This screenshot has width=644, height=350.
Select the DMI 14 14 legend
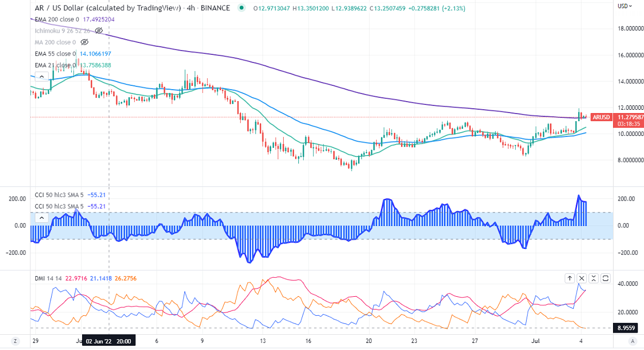coord(48,278)
